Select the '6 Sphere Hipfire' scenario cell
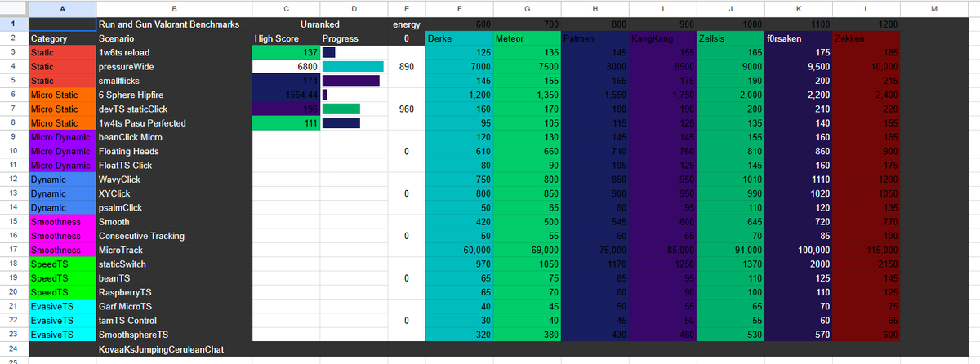Viewport: 980px width, 364px height. (x=174, y=95)
